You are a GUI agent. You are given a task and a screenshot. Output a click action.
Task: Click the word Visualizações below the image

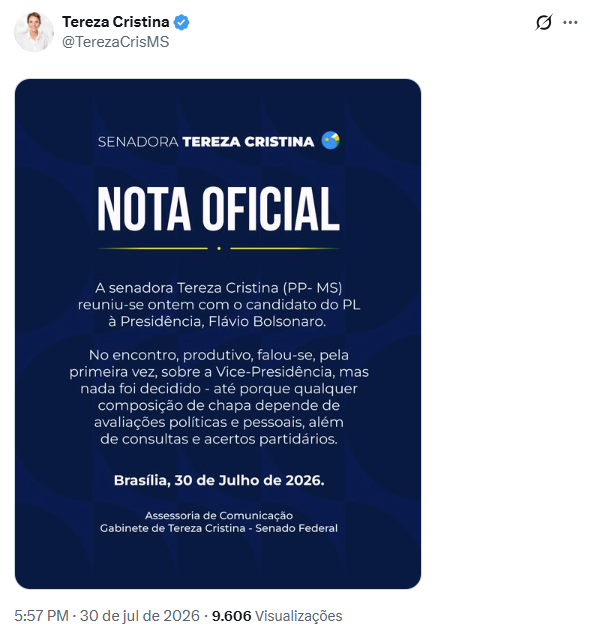(x=298, y=616)
